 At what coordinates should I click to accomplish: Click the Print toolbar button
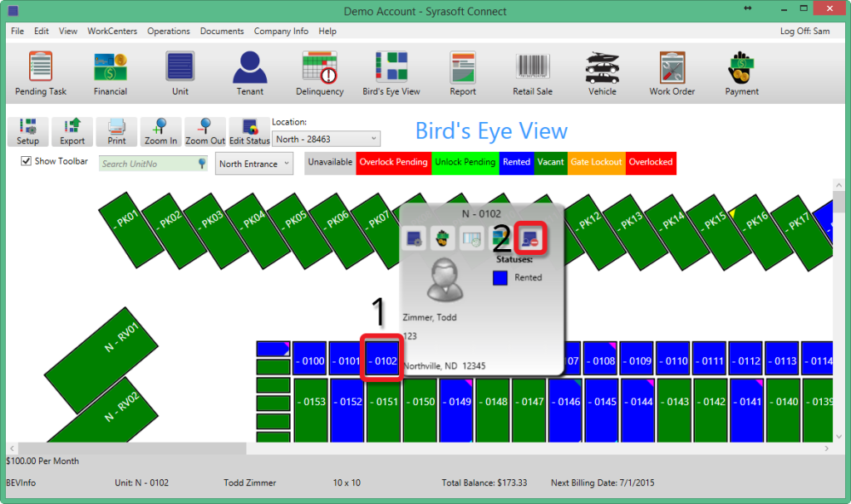coord(116,132)
